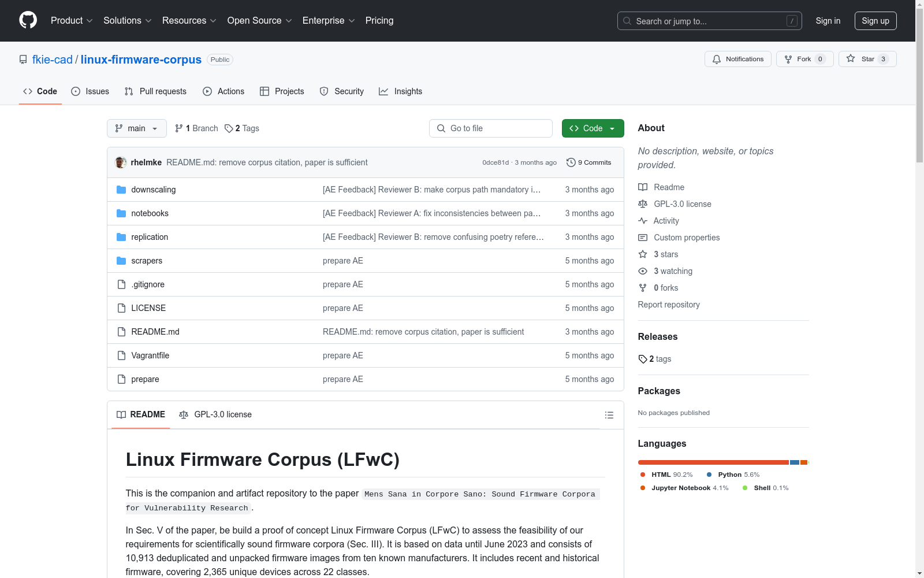Click the HTML 90.2% language entry
Viewport: 924px width, 578px height.
point(666,475)
